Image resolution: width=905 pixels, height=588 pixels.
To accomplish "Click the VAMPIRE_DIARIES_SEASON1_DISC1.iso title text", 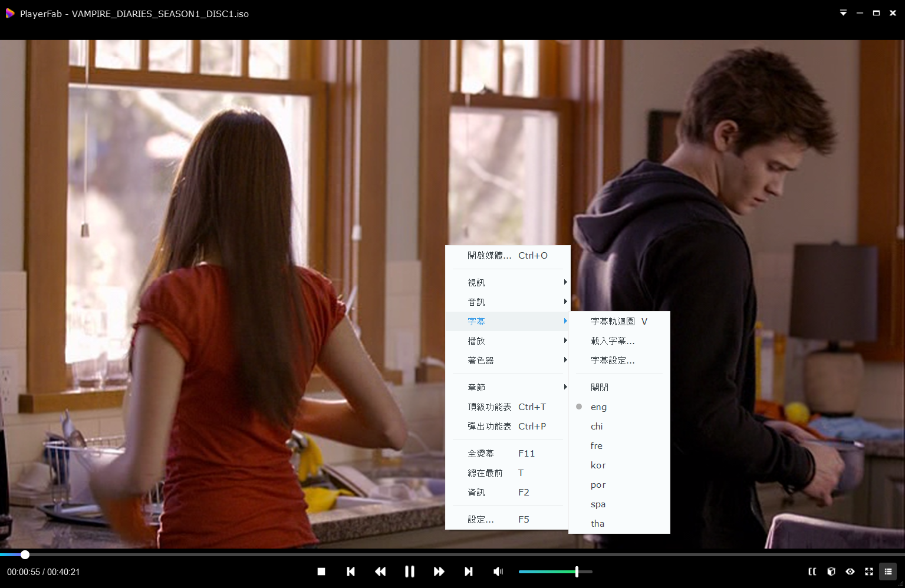I will (160, 14).
